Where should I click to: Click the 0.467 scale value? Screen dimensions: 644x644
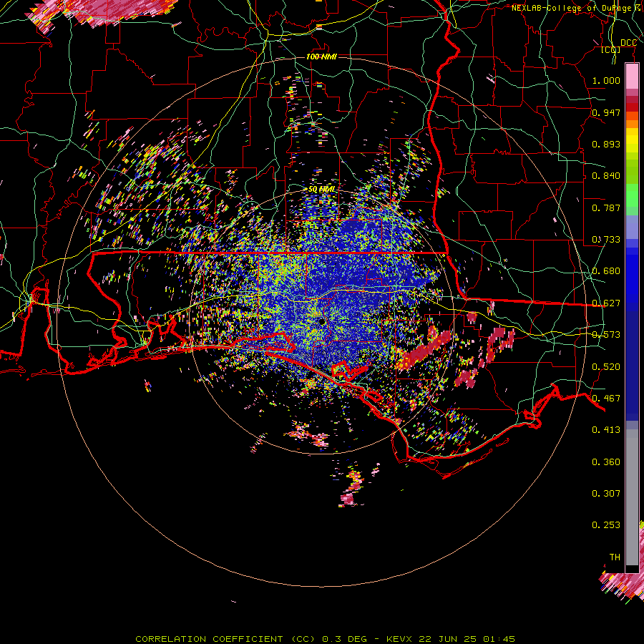606,399
